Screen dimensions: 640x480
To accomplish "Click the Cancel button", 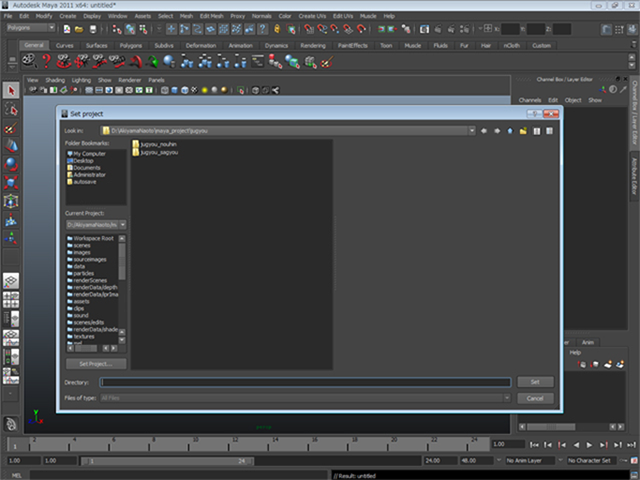I will pyautogui.click(x=535, y=398).
